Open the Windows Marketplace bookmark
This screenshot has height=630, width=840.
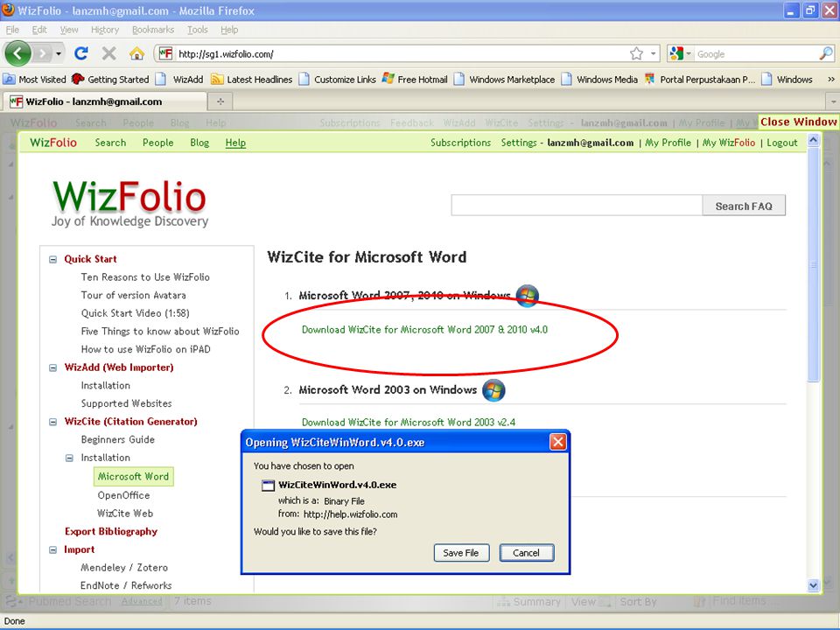(505, 80)
